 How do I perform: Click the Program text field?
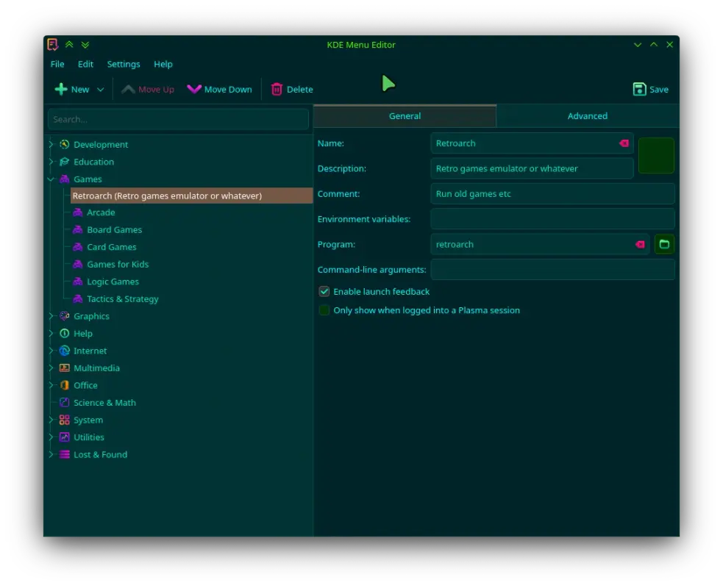tap(540, 244)
